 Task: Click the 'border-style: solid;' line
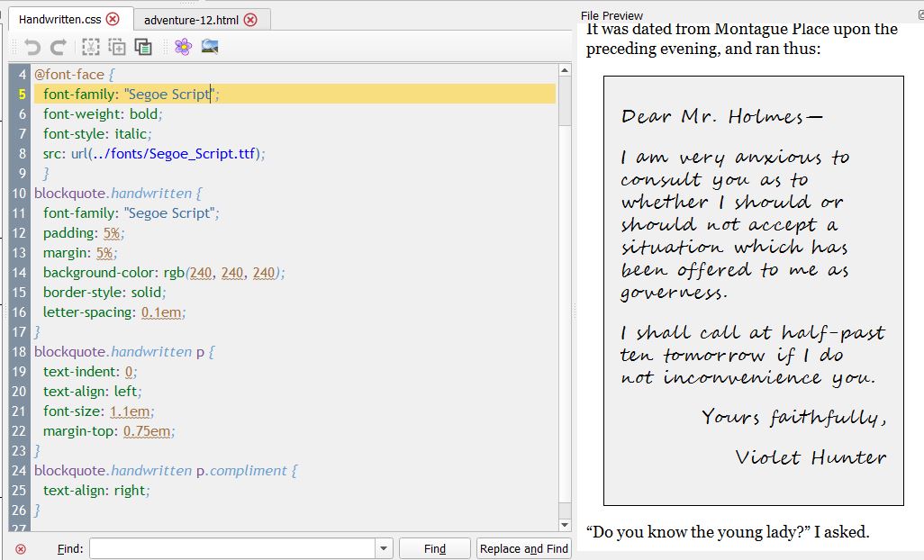click(104, 292)
